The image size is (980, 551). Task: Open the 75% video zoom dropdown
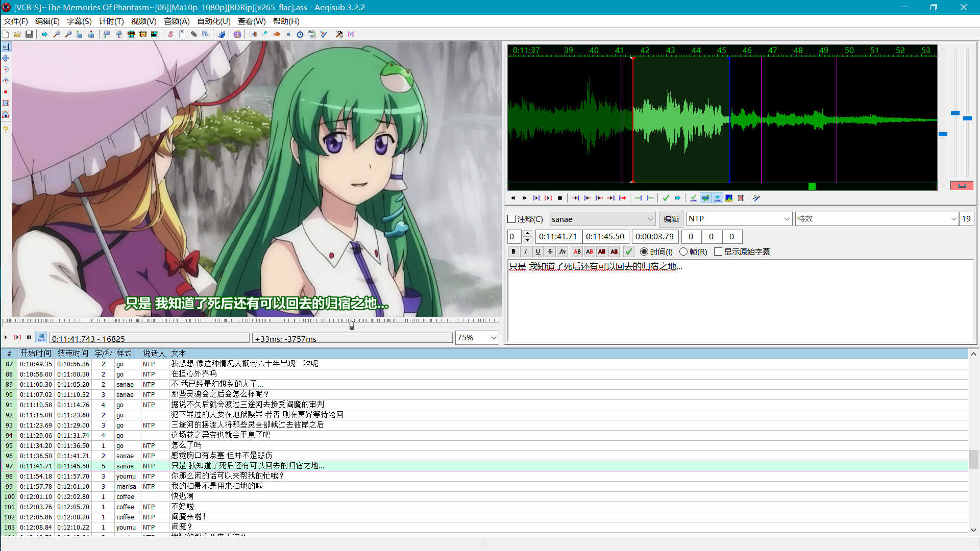pyautogui.click(x=477, y=338)
